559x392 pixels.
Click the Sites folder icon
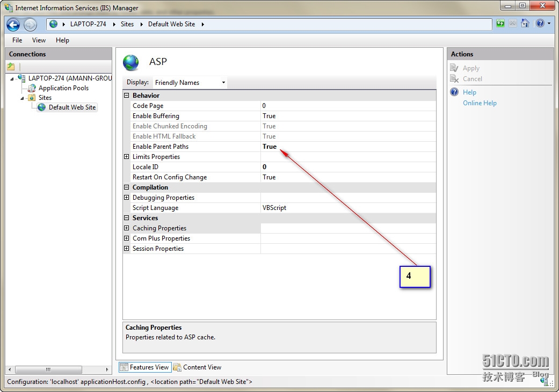click(32, 98)
